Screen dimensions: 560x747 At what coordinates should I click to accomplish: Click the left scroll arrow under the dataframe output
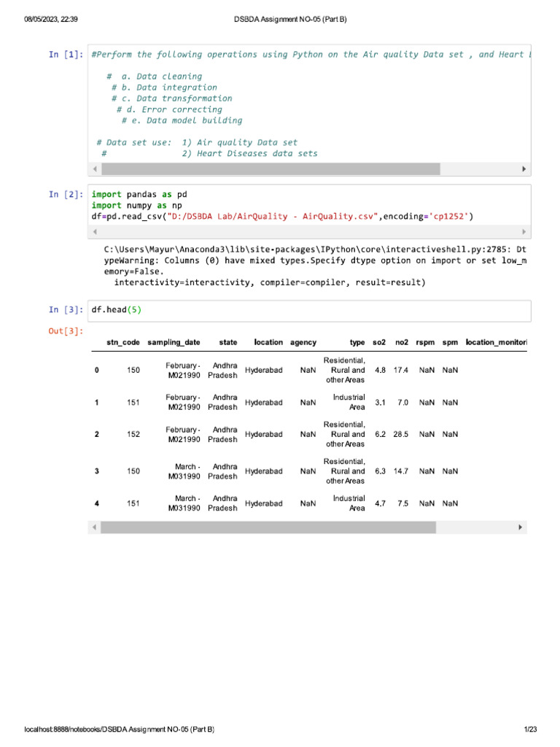[94, 527]
